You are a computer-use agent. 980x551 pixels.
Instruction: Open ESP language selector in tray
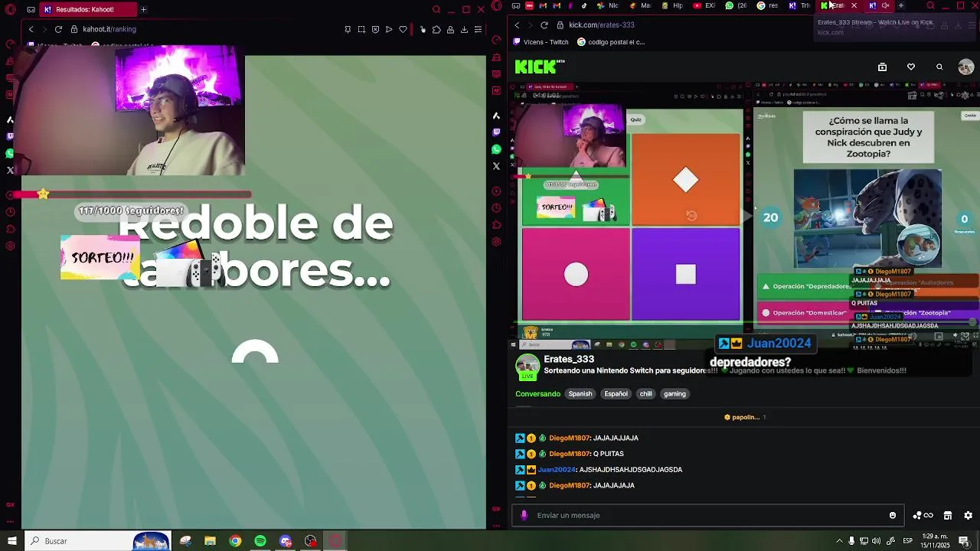pyautogui.click(x=908, y=541)
